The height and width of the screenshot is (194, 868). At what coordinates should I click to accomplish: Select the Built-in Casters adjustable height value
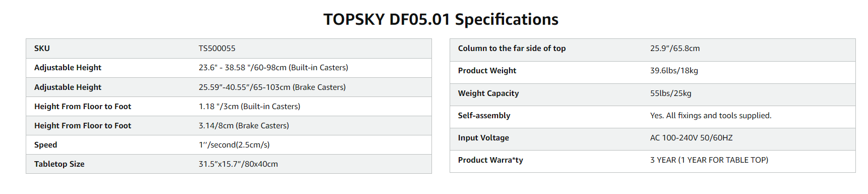click(273, 68)
